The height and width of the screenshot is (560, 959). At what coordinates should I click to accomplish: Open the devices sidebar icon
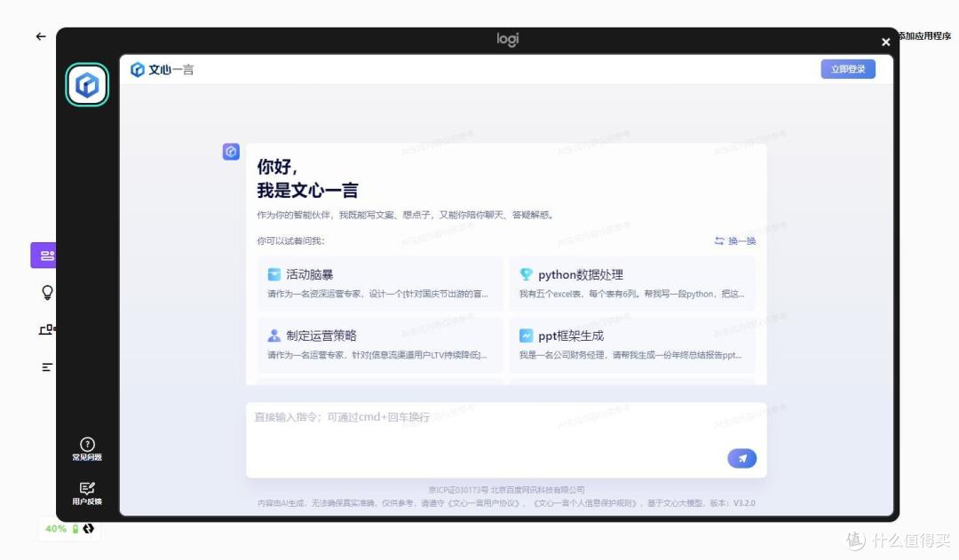(47, 329)
